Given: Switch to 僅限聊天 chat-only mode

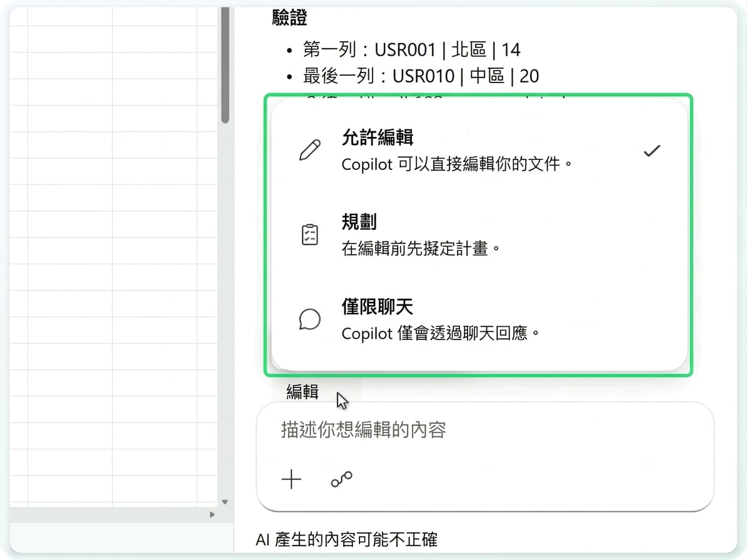Looking at the screenshot, I should coord(479,319).
